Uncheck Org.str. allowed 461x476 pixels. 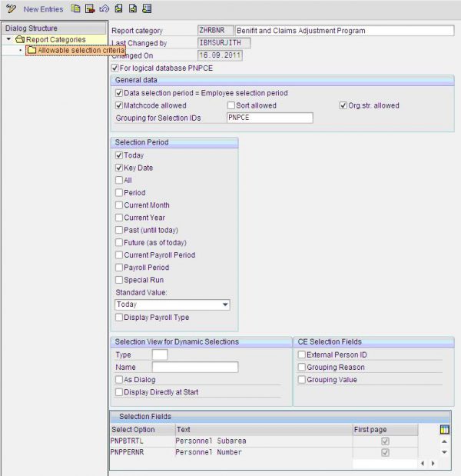tap(343, 105)
